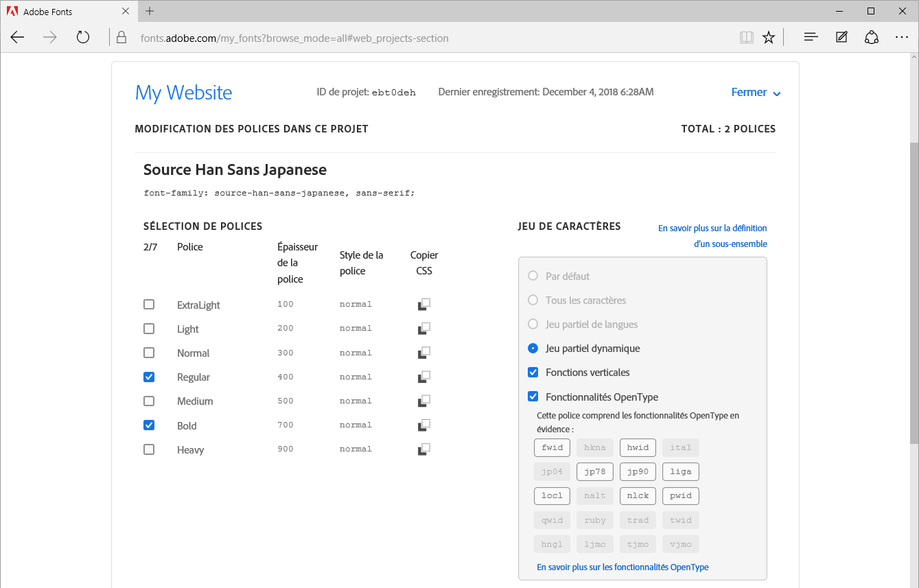Screen dimensions: 919x588
Task: Tick the Medium font checkbox
Action: coord(149,401)
